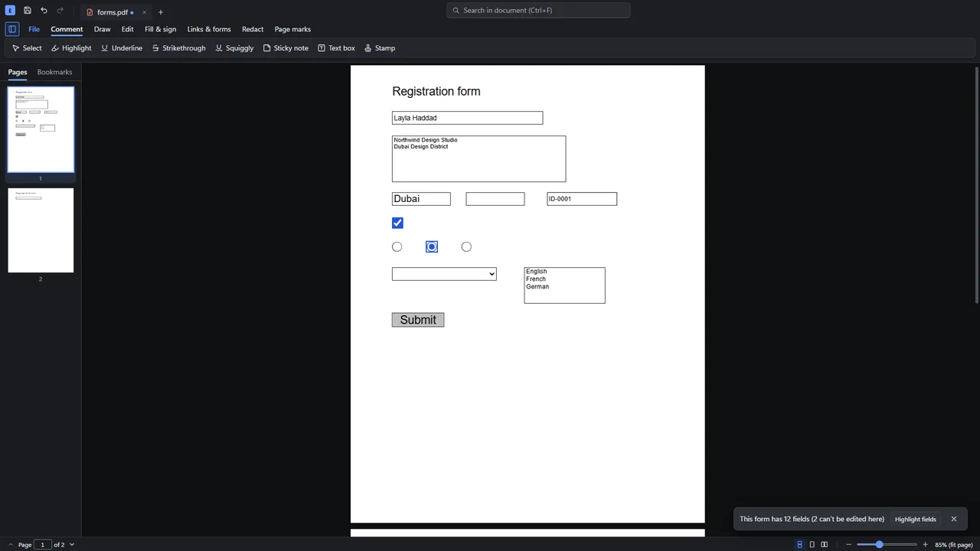980x551 pixels.
Task: Switch to single page view icon
Action: (x=812, y=545)
